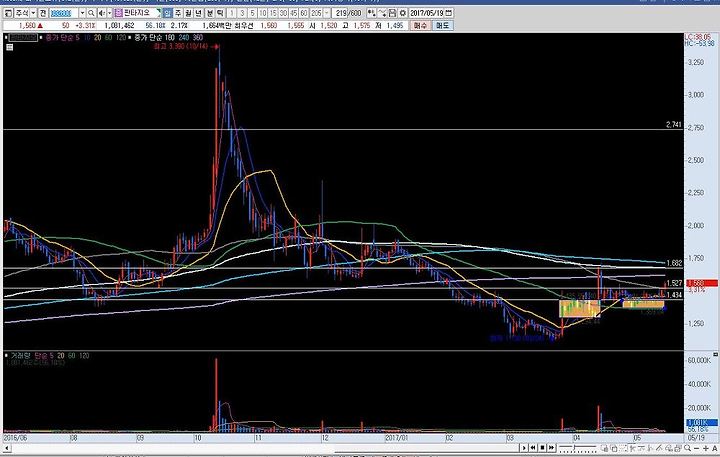Click the line-chart style icon near the diskette
The height and width of the screenshot is (457, 720).
point(382,13)
